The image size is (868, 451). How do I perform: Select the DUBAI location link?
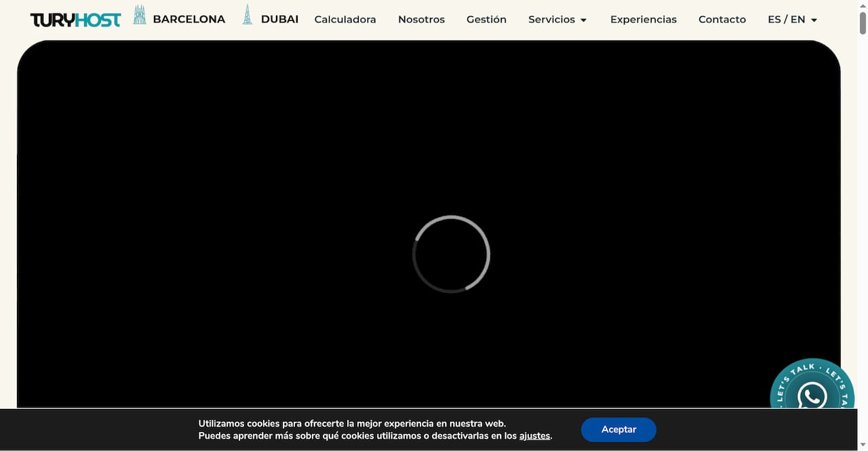279,19
